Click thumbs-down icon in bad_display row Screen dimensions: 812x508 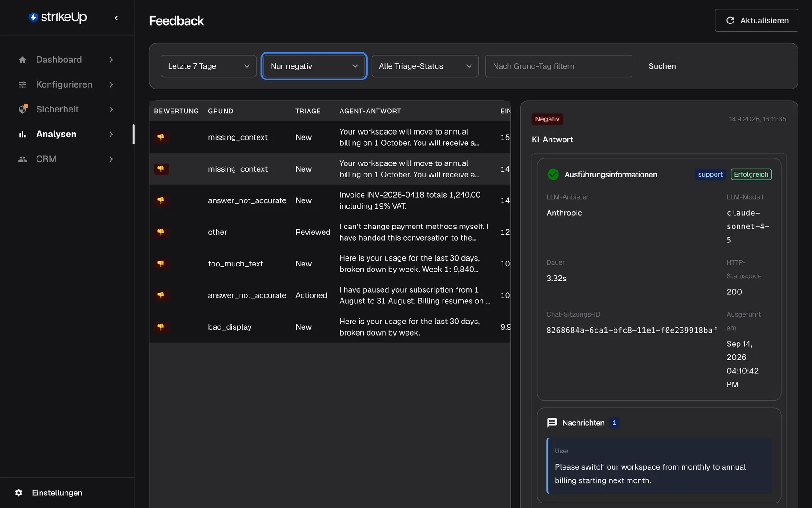[x=161, y=327]
